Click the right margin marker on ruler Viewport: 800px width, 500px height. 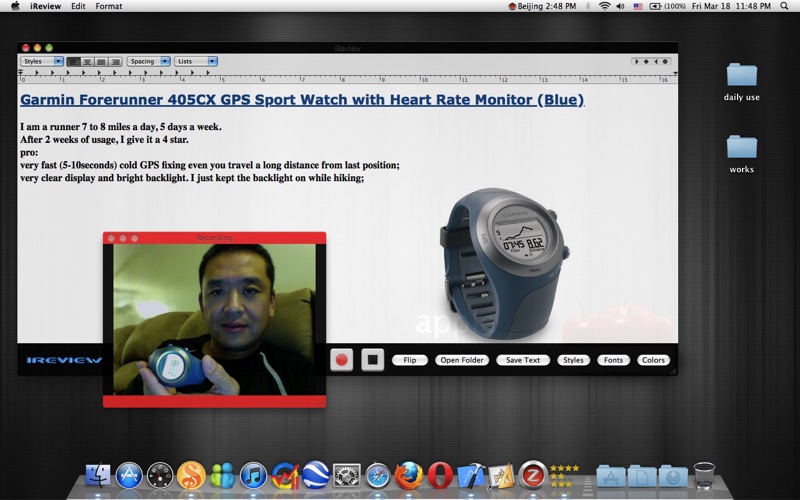point(675,74)
